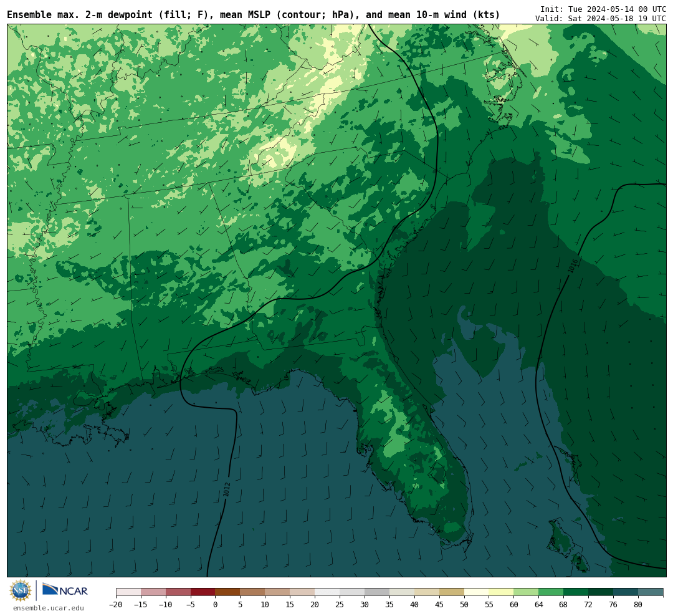Click the Init time text
The width and height of the screenshot is (673, 616).
click(603, 9)
